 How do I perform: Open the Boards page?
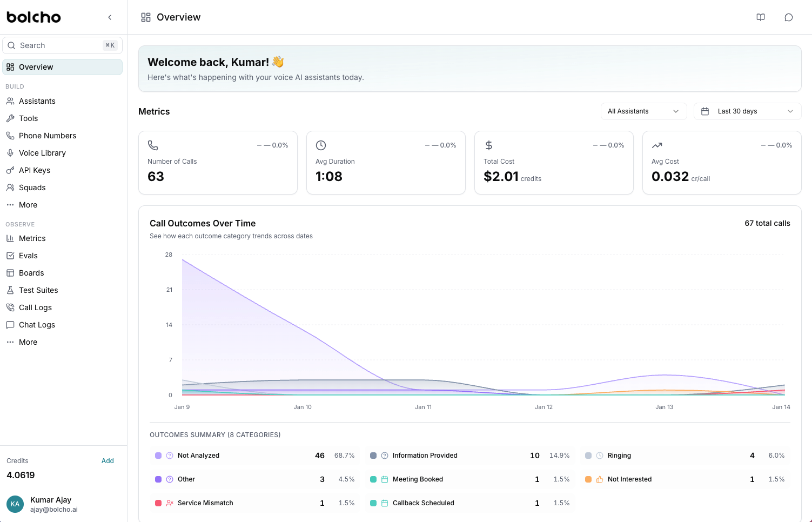[x=62, y=273]
